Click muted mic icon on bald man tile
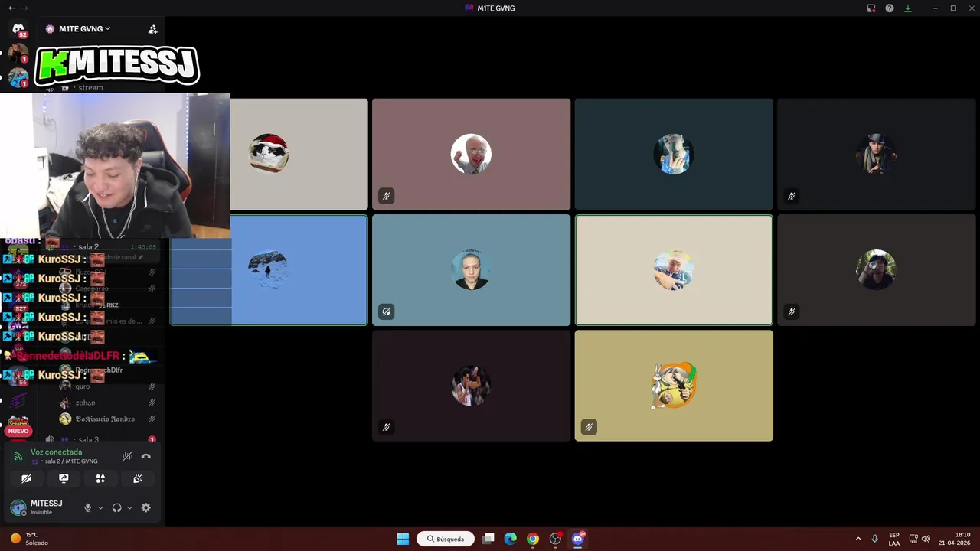This screenshot has height=551, width=980. pos(386,196)
